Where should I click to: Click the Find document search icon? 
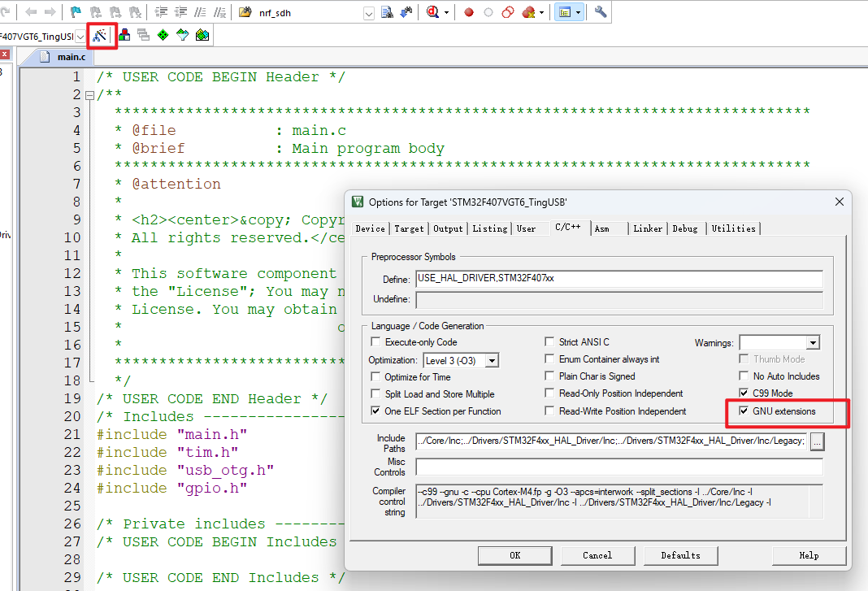(x=388, y=11)
